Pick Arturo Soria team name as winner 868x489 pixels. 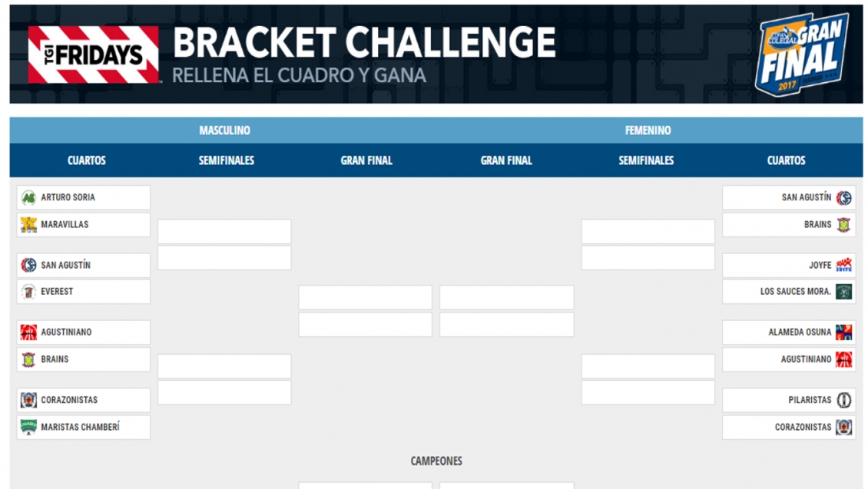click(68, 198)
